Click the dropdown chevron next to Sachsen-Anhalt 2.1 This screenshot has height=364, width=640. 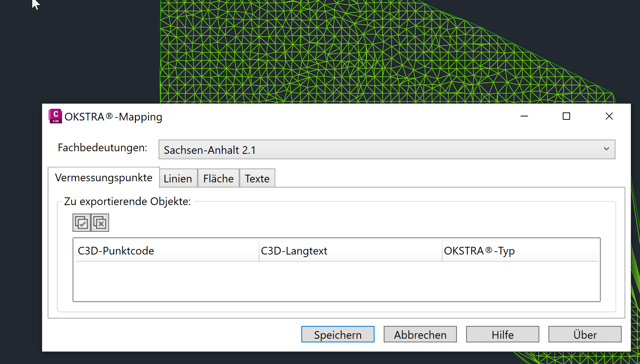click(606, 149)
